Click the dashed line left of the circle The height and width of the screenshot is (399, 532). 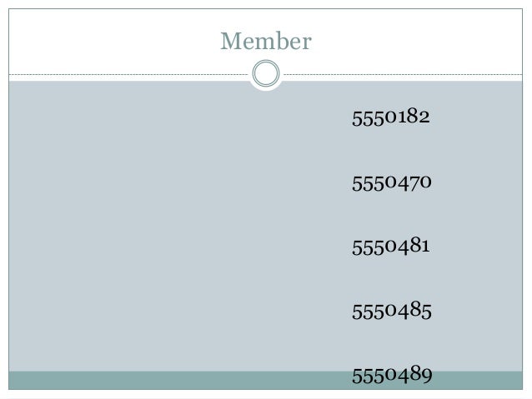125,74
